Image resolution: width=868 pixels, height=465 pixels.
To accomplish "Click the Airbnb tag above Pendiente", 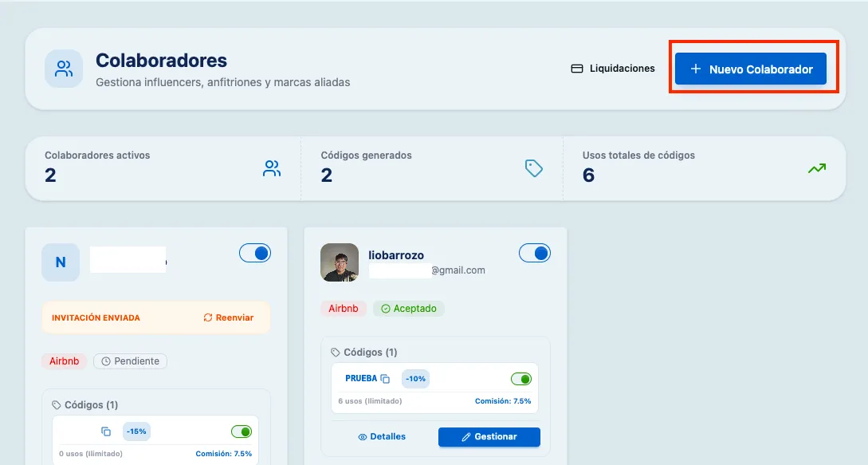I will point(65,361).
